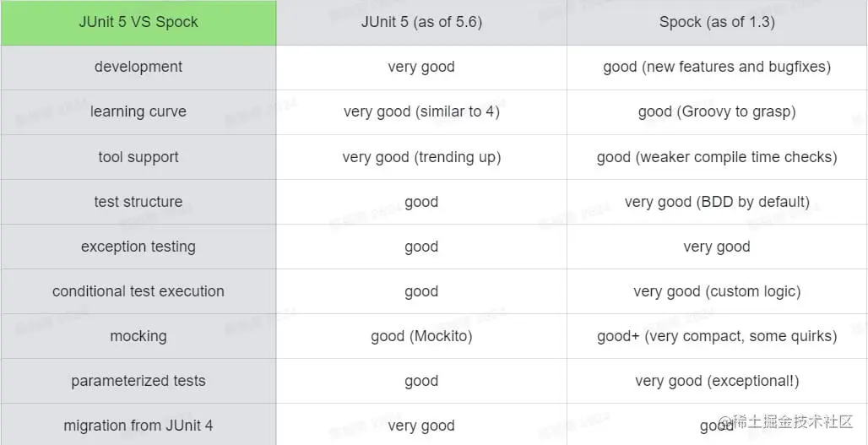Click the 'mocking' row label

coord(138,337)
